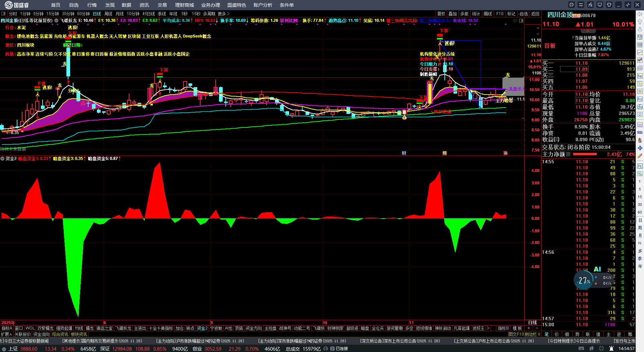Open the 国盛特色 menu
644x352 pixels.
(x=236, y=5)
